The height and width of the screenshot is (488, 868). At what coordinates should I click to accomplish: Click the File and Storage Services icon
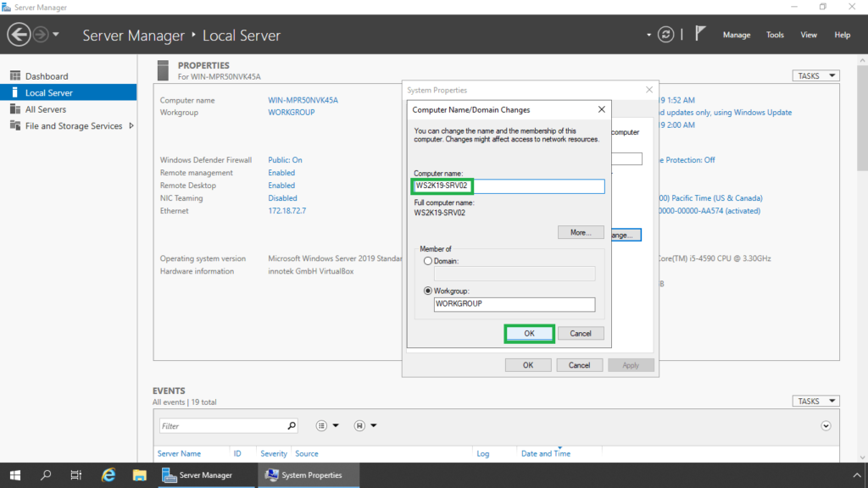click(15, 125)
